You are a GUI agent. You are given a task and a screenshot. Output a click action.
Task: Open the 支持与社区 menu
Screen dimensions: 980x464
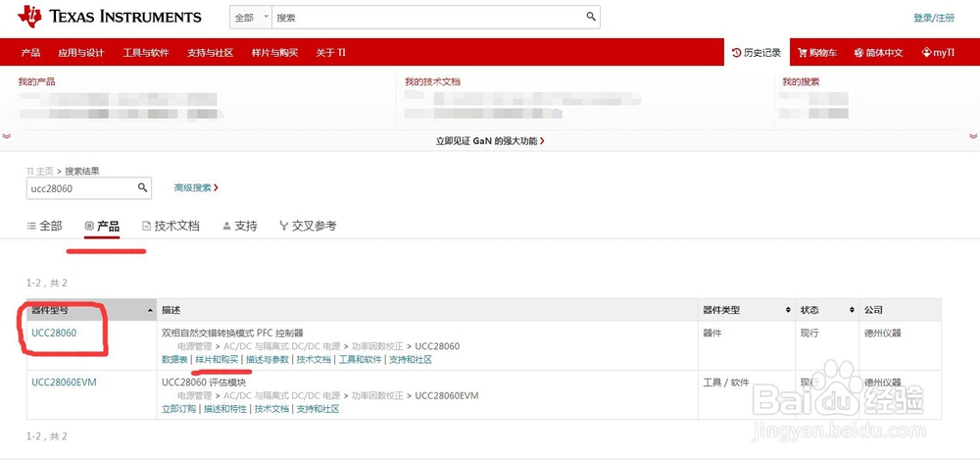(210, 53)
